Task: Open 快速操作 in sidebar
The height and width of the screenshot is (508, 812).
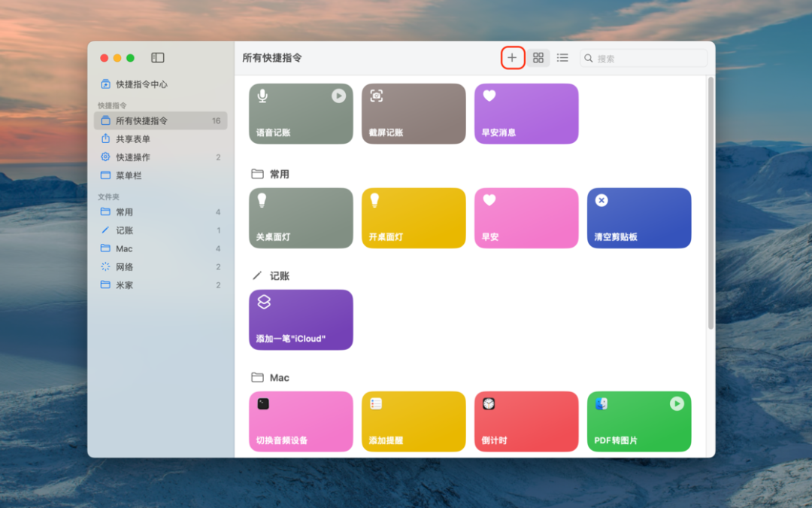Action: (x=161, y=157)
